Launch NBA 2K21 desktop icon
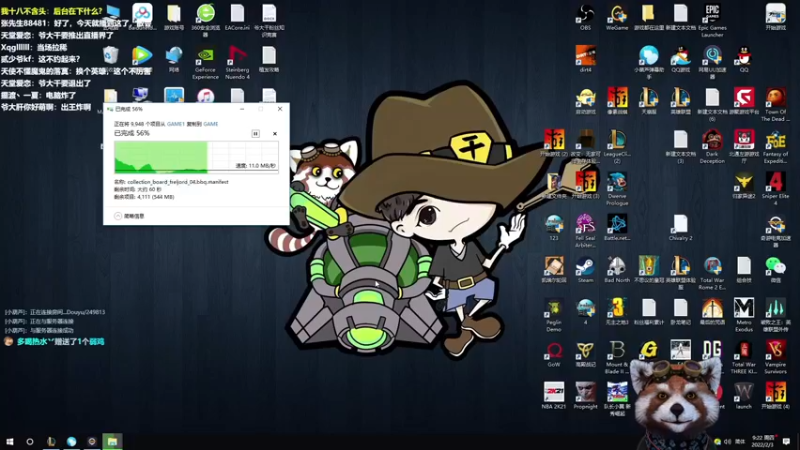Image resolution: width=800 pixels, height=450 pixels. tap(554, 392)
